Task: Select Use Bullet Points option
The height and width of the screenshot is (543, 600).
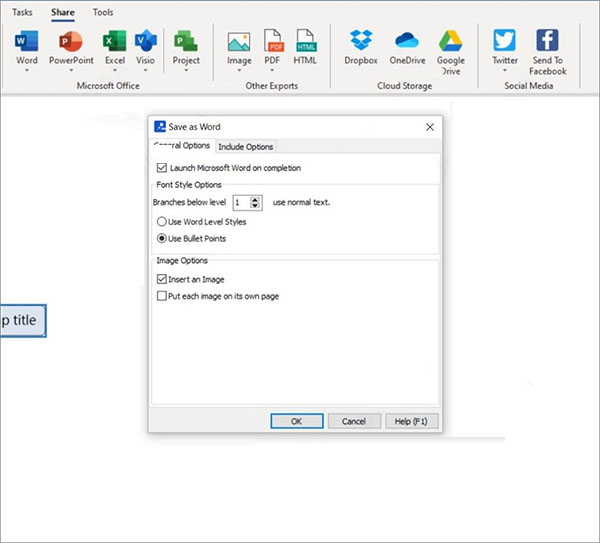Action: coord(162,238)
